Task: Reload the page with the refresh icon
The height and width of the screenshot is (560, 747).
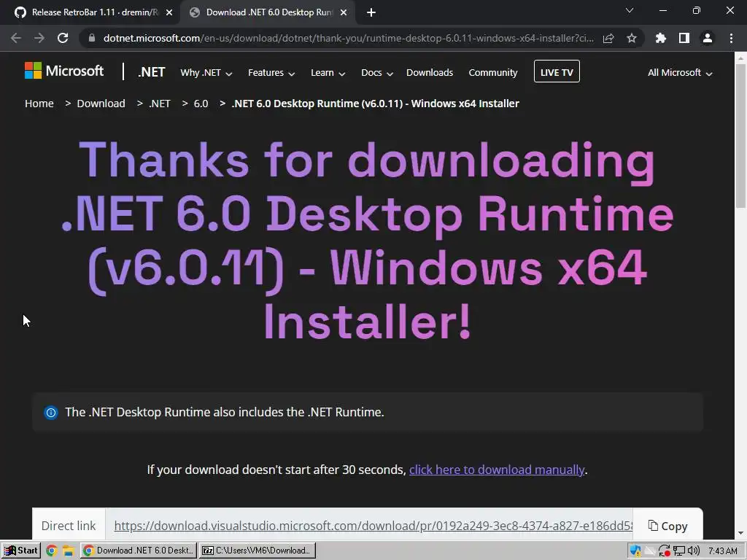Action: (63, 38)
